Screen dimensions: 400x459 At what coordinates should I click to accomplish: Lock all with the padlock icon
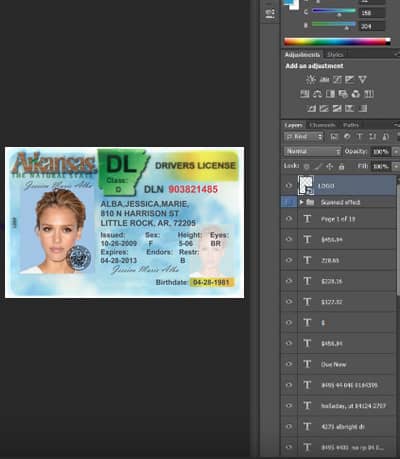[341, 166]
